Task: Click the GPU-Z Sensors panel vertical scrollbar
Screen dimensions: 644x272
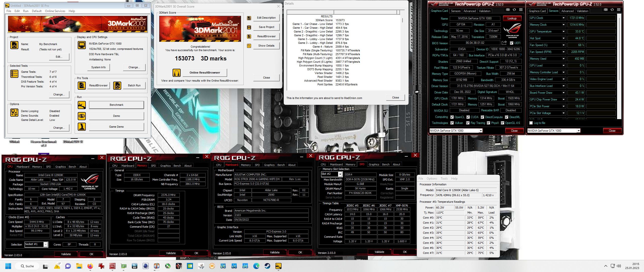Action: (619, 66)
